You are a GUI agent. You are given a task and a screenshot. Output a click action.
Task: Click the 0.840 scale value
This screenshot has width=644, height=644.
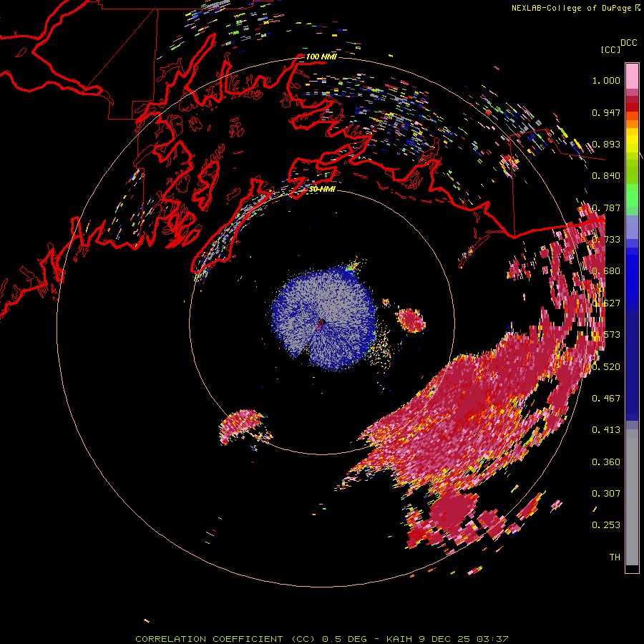tap(606, 176)
